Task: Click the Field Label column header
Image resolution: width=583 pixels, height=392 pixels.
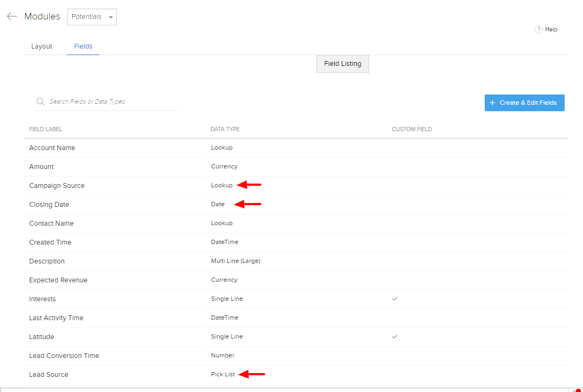Action: tap(46, 130)
